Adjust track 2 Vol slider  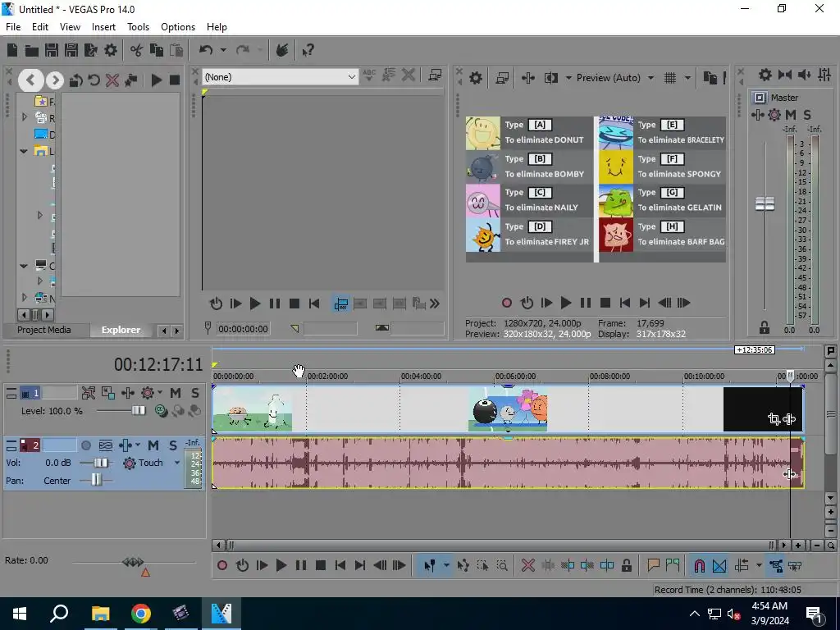[101, 463]
